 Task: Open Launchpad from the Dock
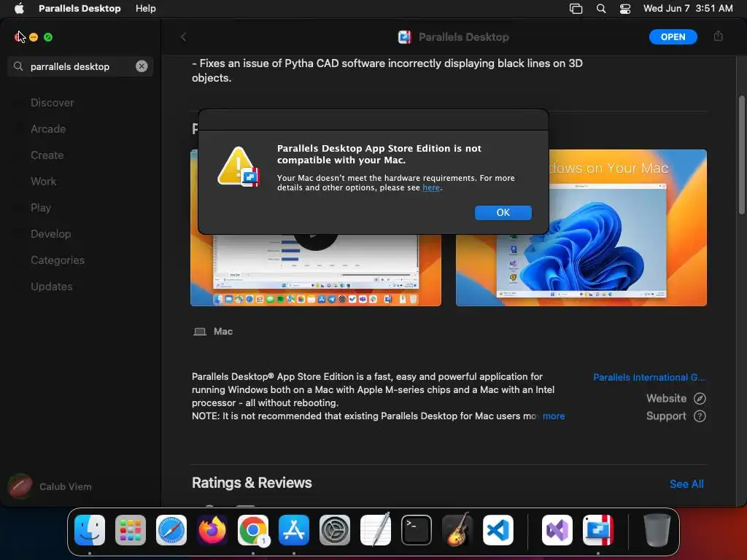pyautogui.click(x=131, y=530)
